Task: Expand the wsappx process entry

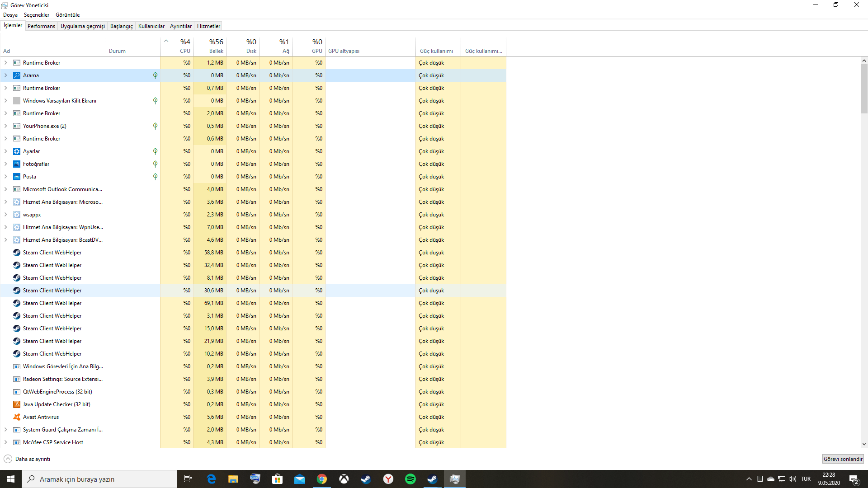Action: [x=6, y=215]
